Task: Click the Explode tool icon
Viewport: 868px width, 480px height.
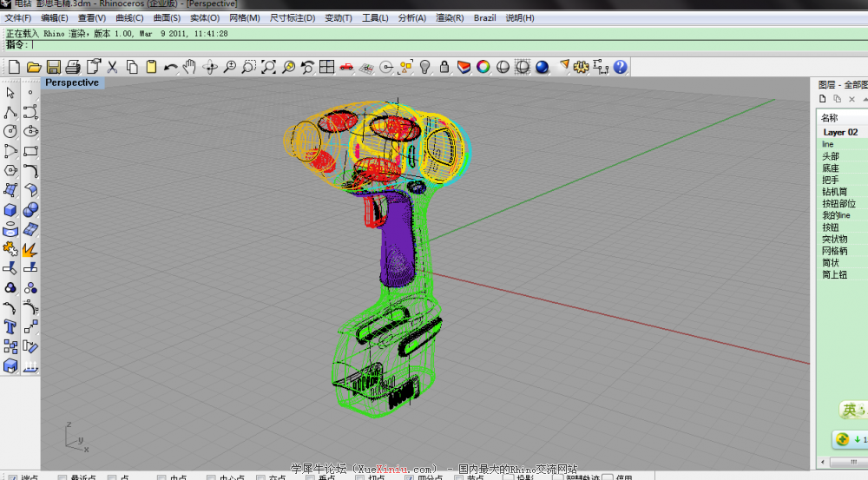Action: point(30,249)
